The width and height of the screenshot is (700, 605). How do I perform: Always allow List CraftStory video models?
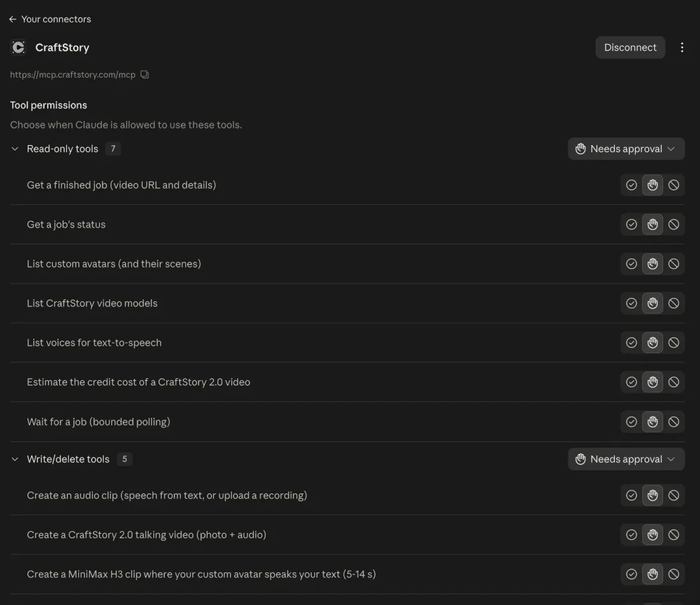(631, 303)
